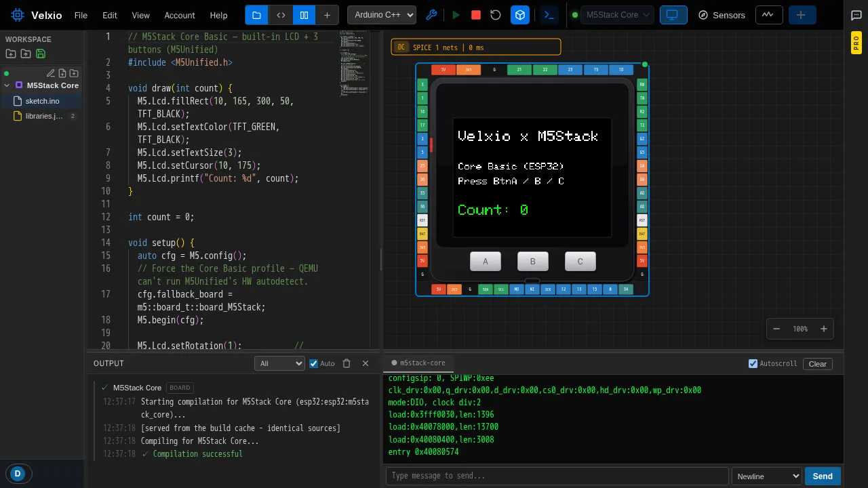The image size is (868, 488).
Task: Open the Help menu
Action: pos(218,15)
